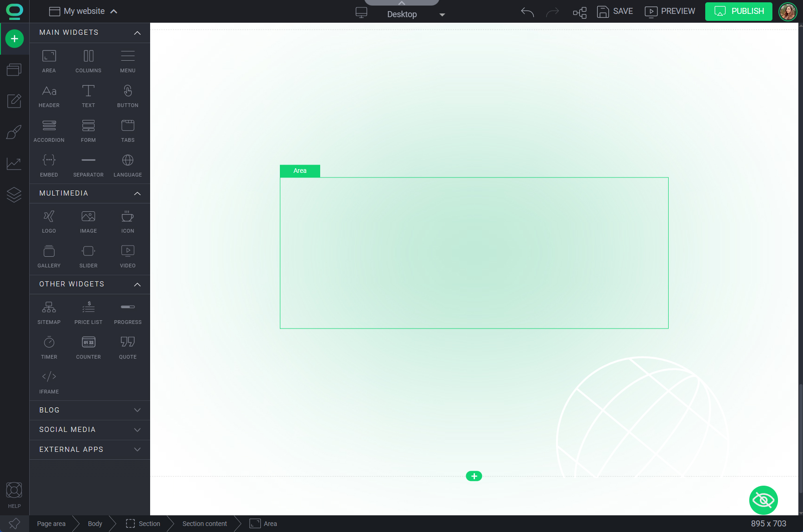Select Section breadcrumb
This screenshot has width=803, height=532.
143,524
